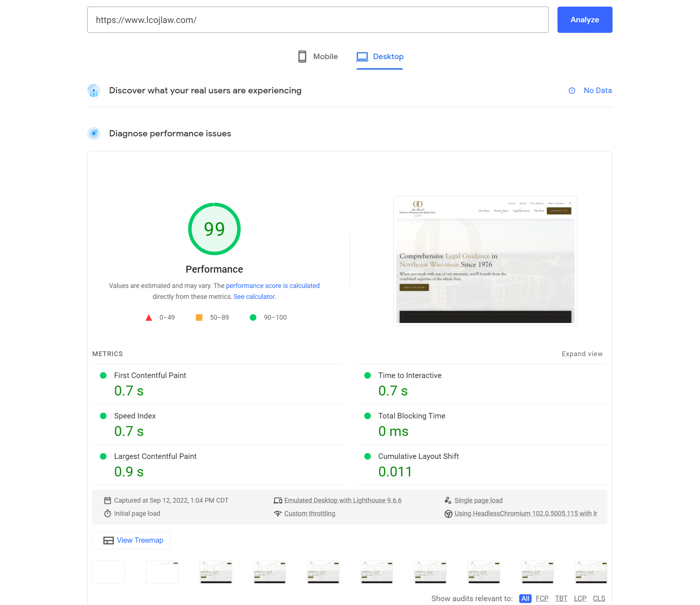Open the performance score is calculated link

pyautogui.click(x=272, y=286)
